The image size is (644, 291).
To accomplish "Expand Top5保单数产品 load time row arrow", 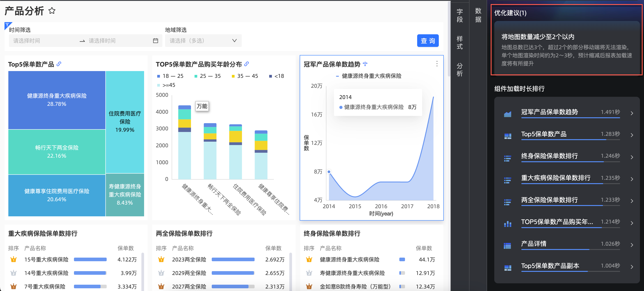I will point(632,135).
